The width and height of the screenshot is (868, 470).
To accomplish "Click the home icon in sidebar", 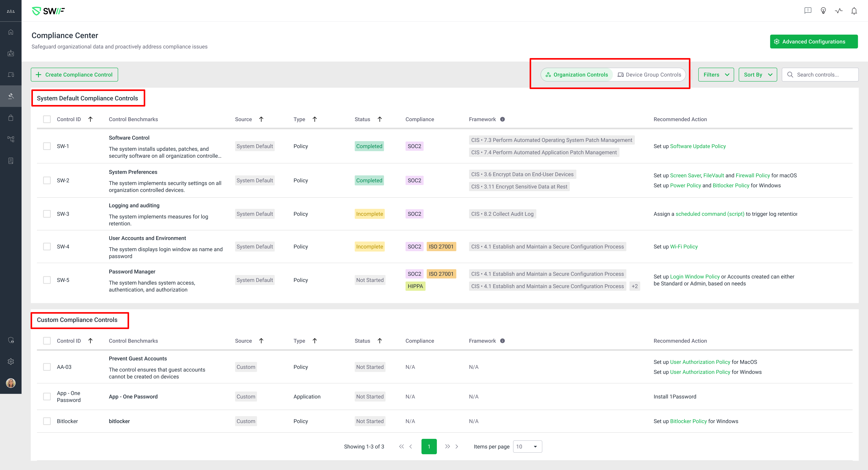I will point(11,32).
